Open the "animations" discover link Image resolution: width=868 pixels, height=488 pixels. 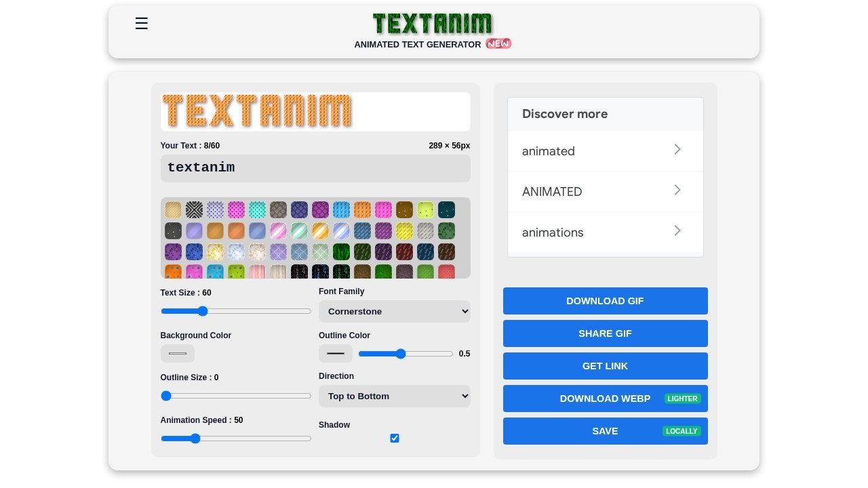(x=606, y=232)
